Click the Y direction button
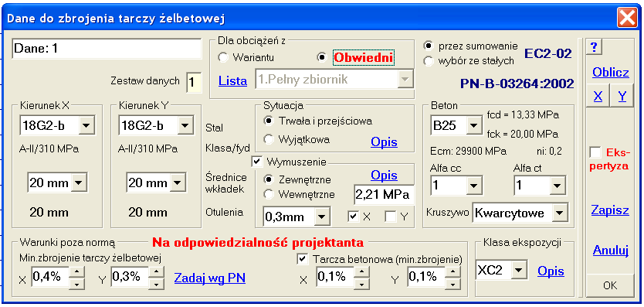Image resolution: width=644 pixels, height=307 pixels. tap(622, 97)
